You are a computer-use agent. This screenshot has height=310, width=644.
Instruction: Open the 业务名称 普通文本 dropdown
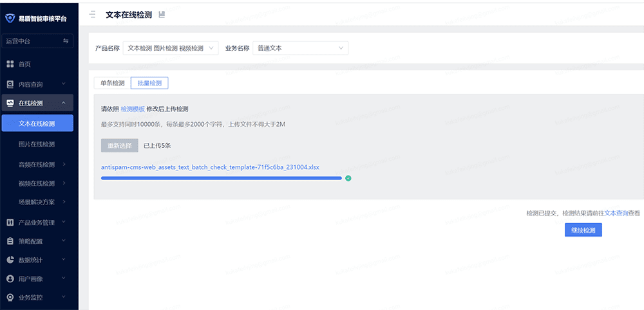301,48
